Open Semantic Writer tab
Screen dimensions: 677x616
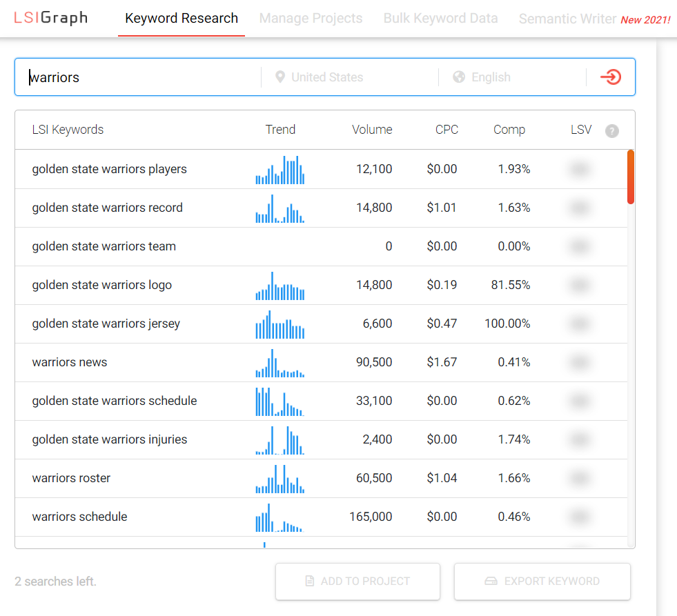click(567, 19)
